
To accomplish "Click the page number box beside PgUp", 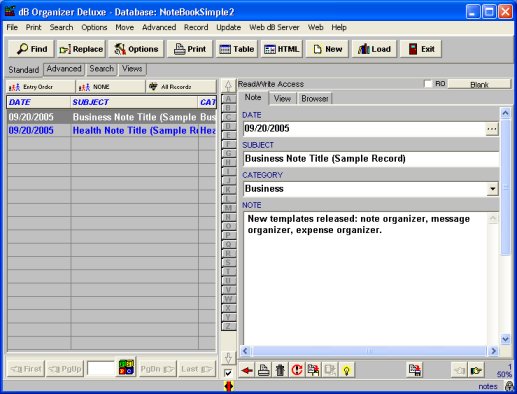I will tap(100, 369).
